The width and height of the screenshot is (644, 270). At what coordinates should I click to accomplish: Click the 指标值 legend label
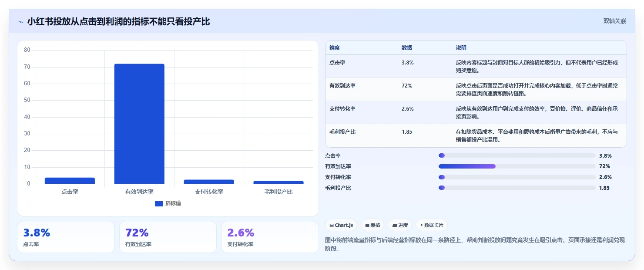point(173,203)
